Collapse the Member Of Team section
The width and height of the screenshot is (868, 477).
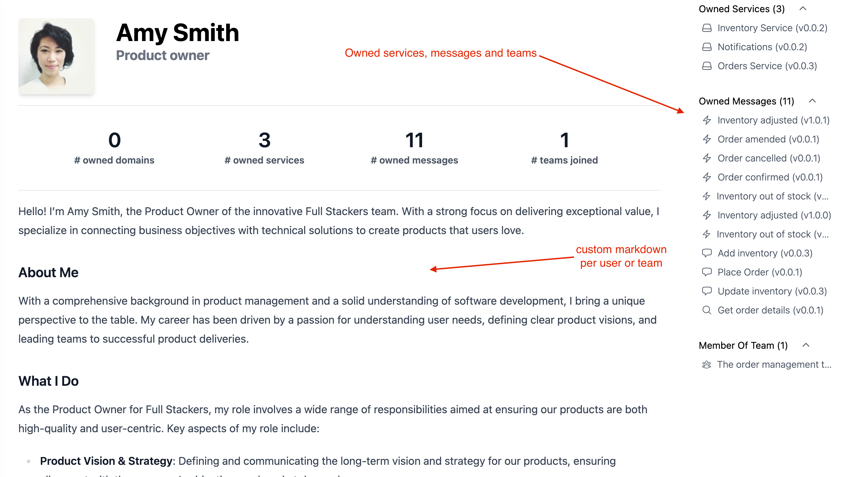pyautogui.click(x=806, y=345)
